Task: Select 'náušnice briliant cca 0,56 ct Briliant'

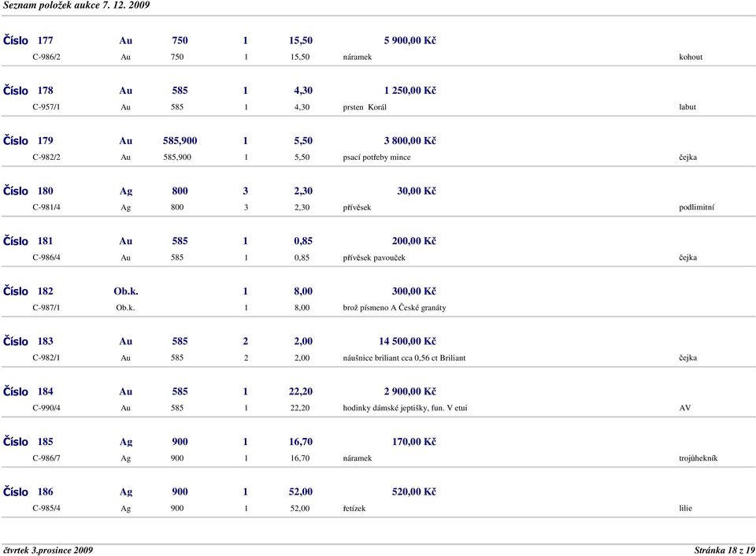Action: pyautogui.click(x=404, y=358)
